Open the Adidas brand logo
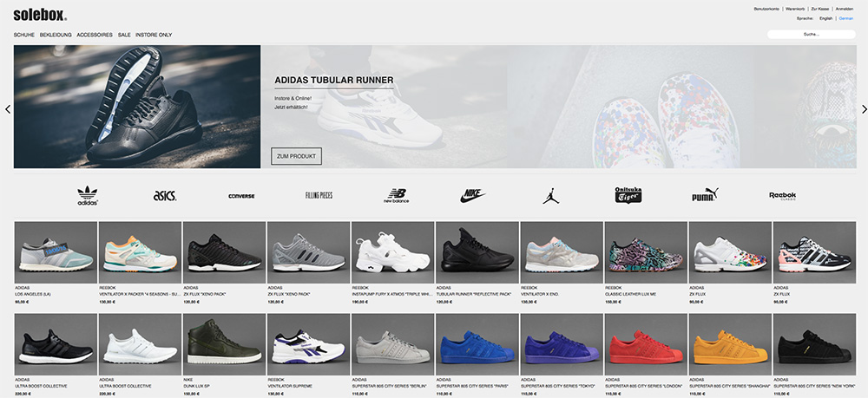 pyautogui.click(x=88, y=196)
